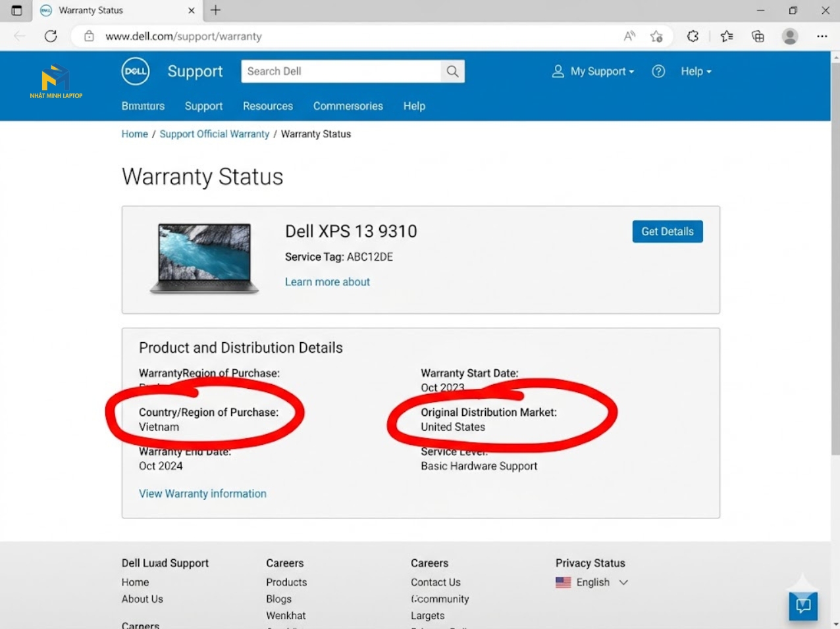Click the help question mark icon

pos(658,71)
